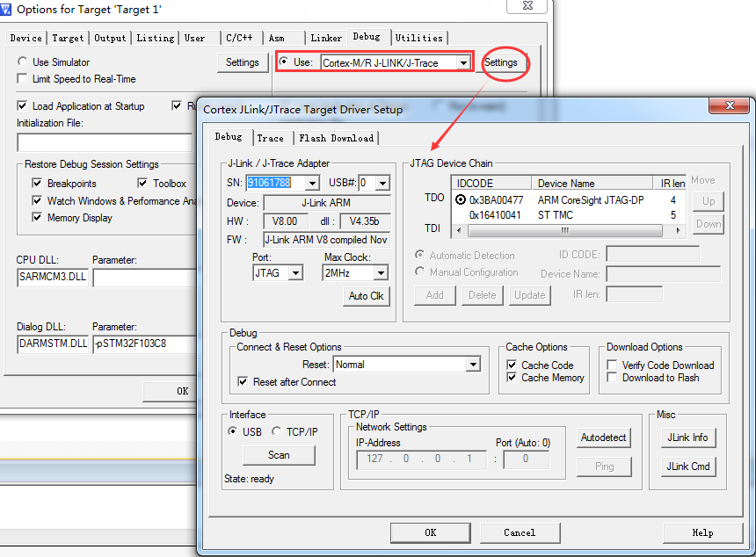Image resolution: width=756 pixels, height=557 pixels.
Task: Go to the User tab
Action: 195,38
